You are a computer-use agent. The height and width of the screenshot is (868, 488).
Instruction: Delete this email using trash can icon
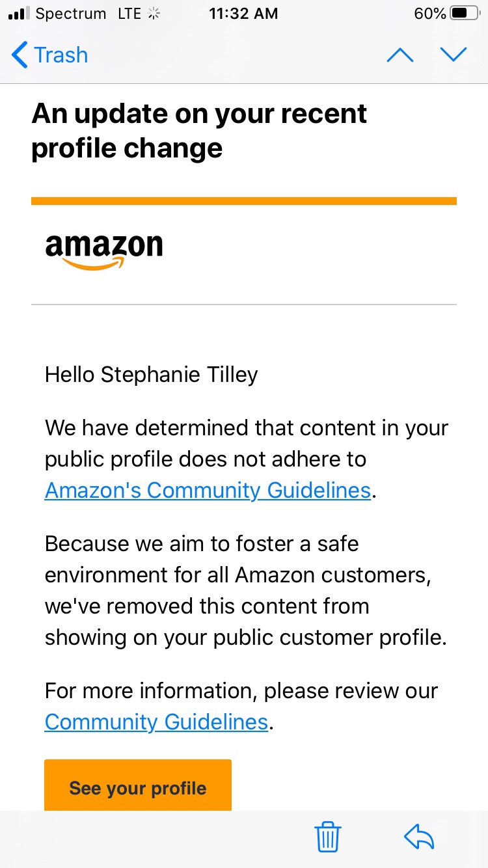[x=328, y=837]
